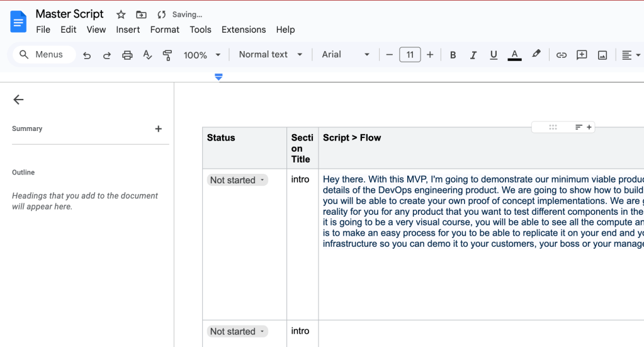644x347 pixels.
Task: Click the font size field
Action: [x=410, y=55]
